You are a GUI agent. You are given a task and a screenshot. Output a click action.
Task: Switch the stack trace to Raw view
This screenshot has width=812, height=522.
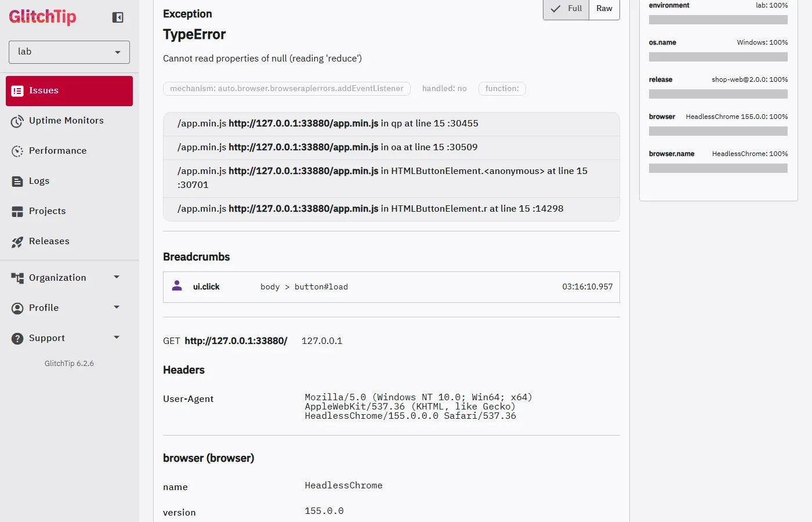(x=604, y=9)
